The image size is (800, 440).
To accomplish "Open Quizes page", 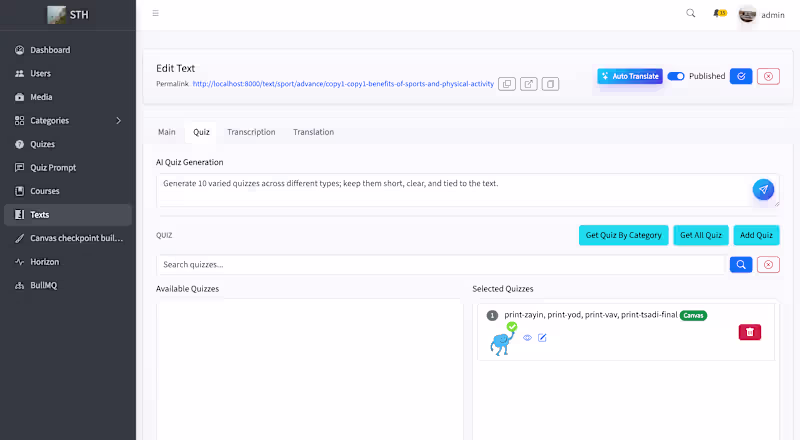I will point(68,144).
